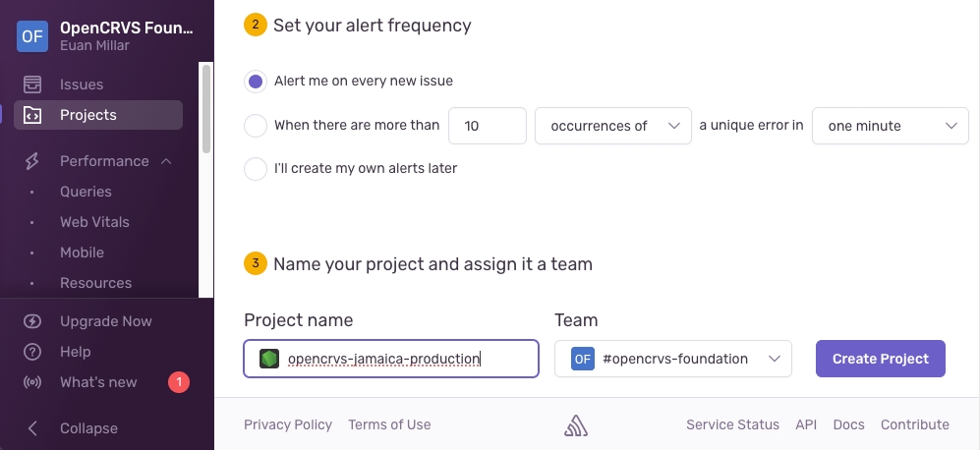
Task: Click the Sentry logo in footer
Action: [576, 424]
